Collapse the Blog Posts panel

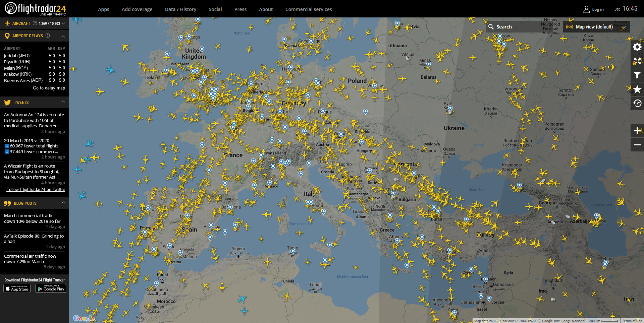pyautogui.click(x=63, y=203)
